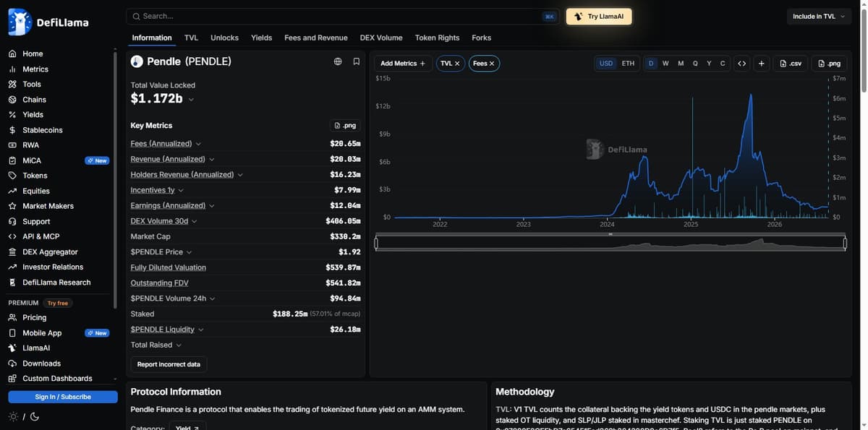The width and height of the screenshot is (868, 430).
Task: Select weekly W chart interval
Action: 665,64
